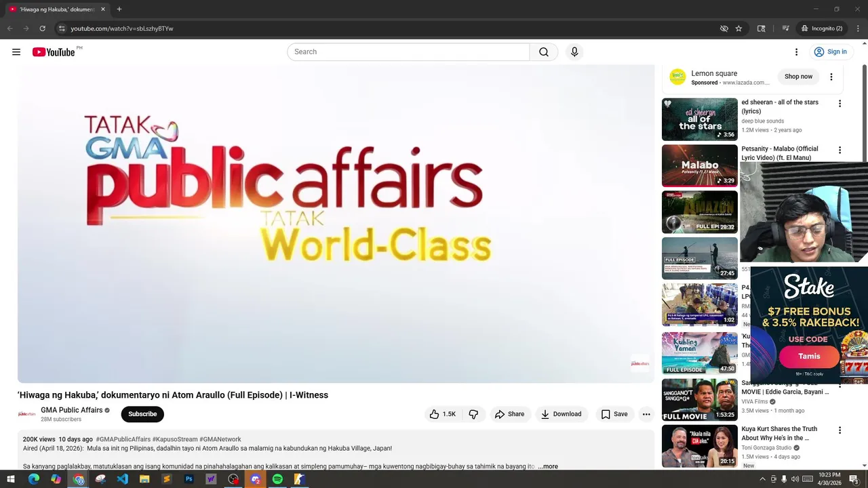Open Sublime Text from the taskbar
The width and height of the screenshot is (868, 488).
pyautogui.click(x=167, y=479)
